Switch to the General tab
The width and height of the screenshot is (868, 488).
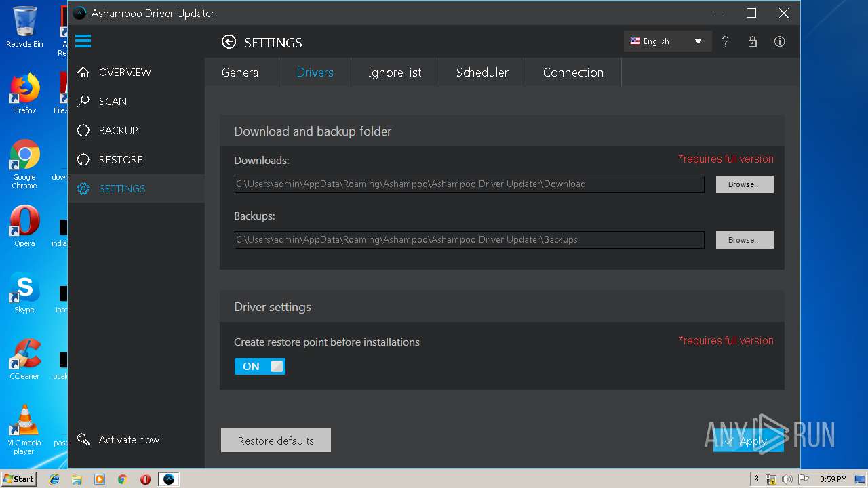[x=241, y=73]
